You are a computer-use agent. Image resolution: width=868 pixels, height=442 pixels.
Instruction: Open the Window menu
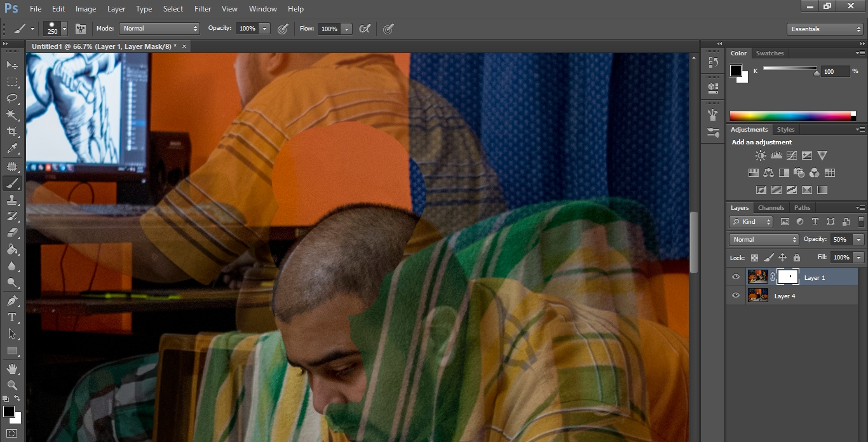(263, 9)
